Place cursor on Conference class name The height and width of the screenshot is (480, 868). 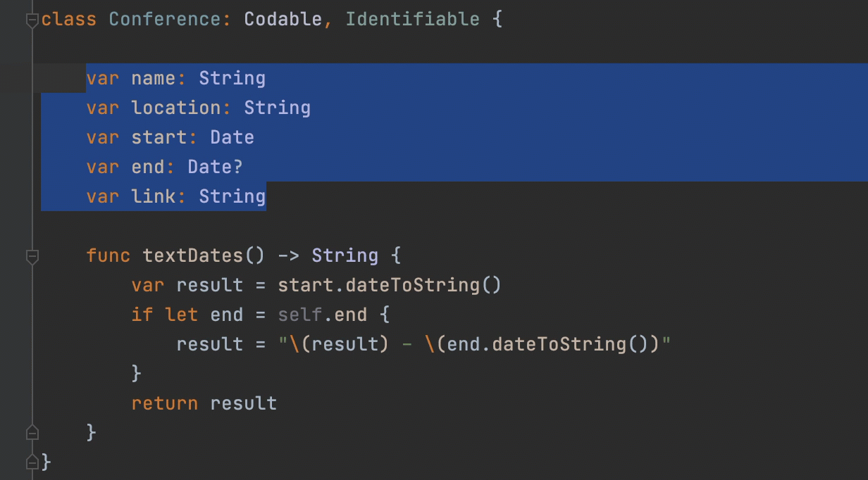(165, 19)
